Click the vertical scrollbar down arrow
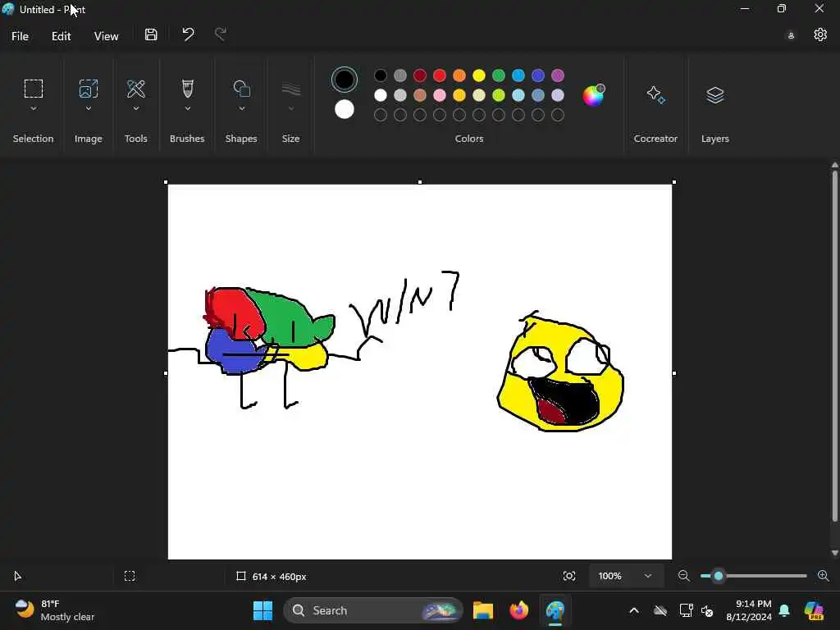Image resolution: width=840 pixels, height=630 pixels. [x=834, y=553]
